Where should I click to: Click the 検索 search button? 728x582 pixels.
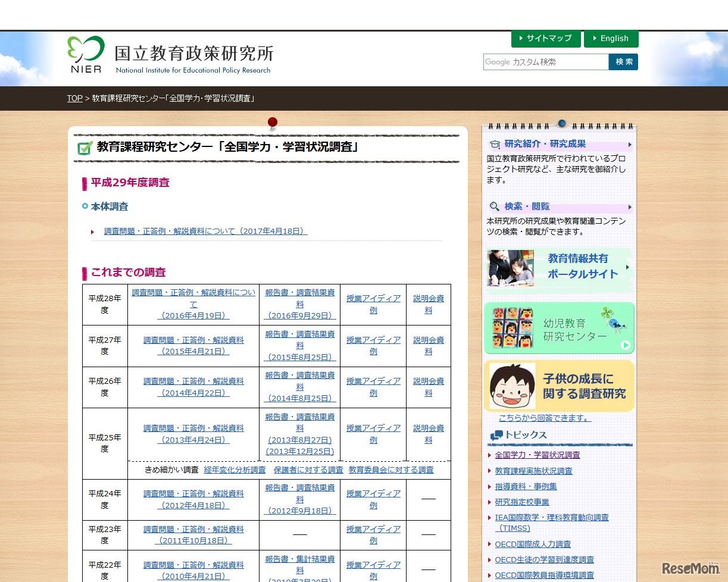coord(623,62)
